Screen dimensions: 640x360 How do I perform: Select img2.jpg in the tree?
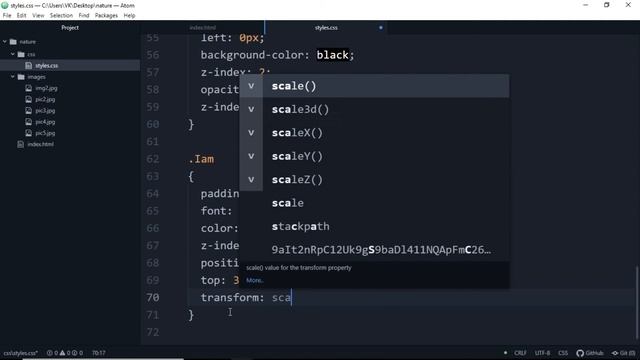[x=46, y=88]
